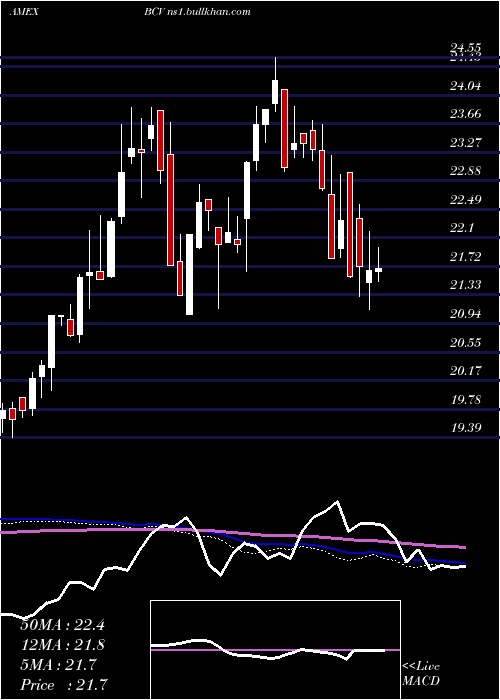Click the highest candlestick near 24.55
Viewport: 500px width, 700px height.
point(275,85)
